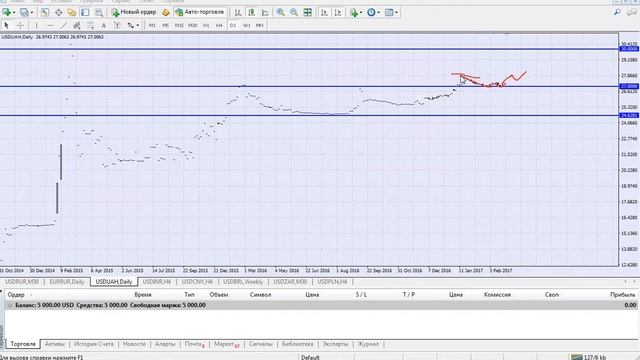The width and height of the screenshot is (640, 360).
Task: Switch to История Счета terminal tab
Action: tap(93, 344)
